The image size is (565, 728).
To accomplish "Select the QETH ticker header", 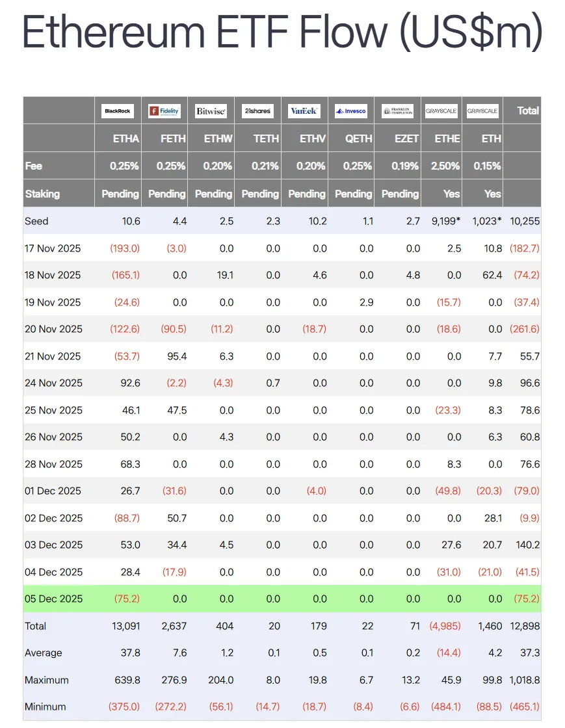I will (x=359, y=138).
